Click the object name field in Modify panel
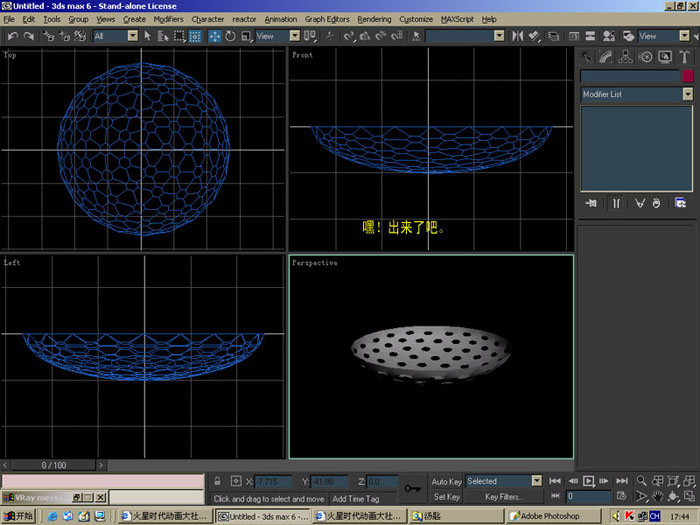Screen dimensions: 700x525 (x=629, y=76)
